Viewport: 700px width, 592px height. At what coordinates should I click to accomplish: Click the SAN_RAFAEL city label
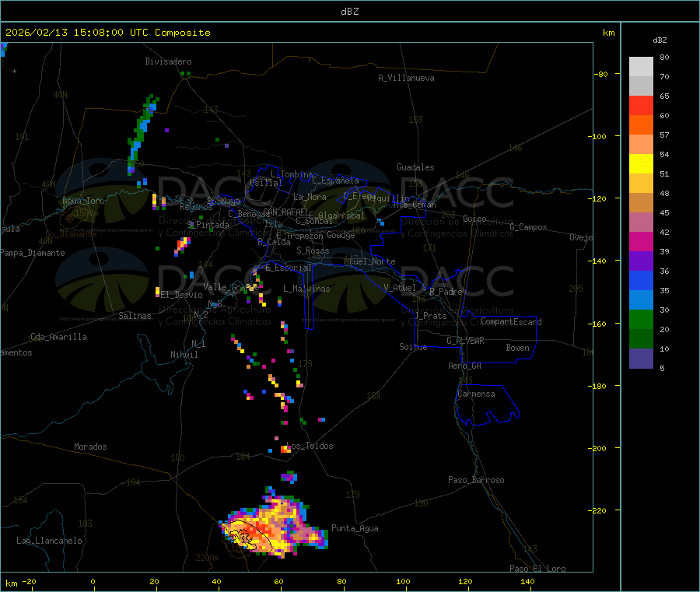click(x=285, y=212)
